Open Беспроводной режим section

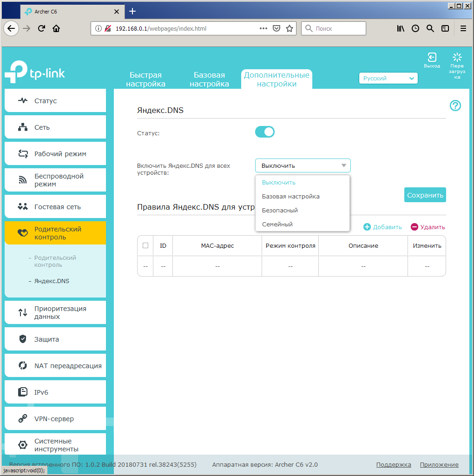pyautogui.click(x=55, y=180)
